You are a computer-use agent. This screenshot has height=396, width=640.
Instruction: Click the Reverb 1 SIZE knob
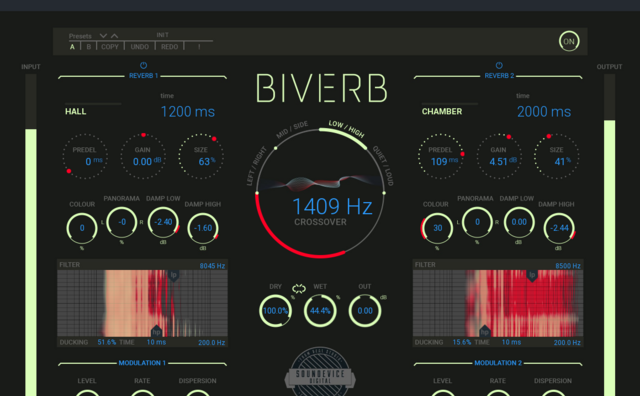(x=201, y=156)
